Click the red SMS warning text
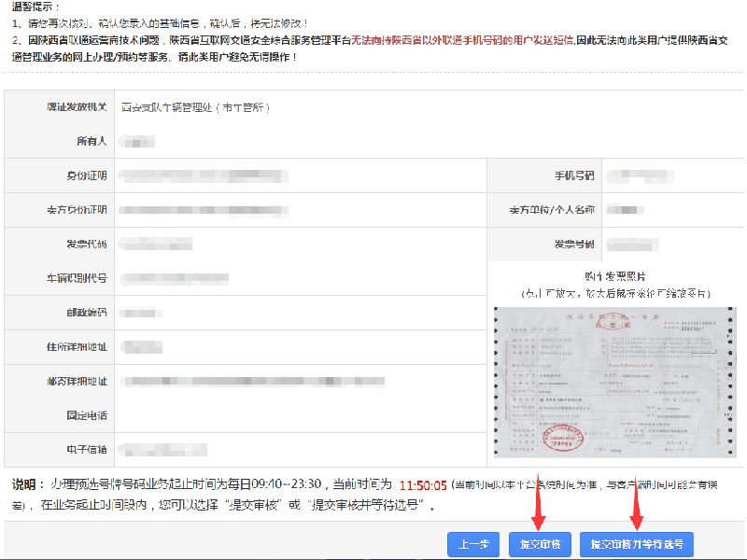 [462, 40]
